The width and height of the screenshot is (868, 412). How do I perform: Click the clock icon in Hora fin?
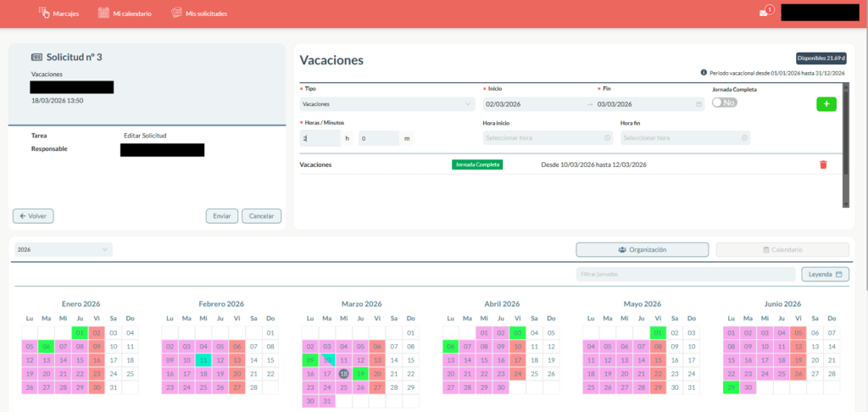point(743,138)
